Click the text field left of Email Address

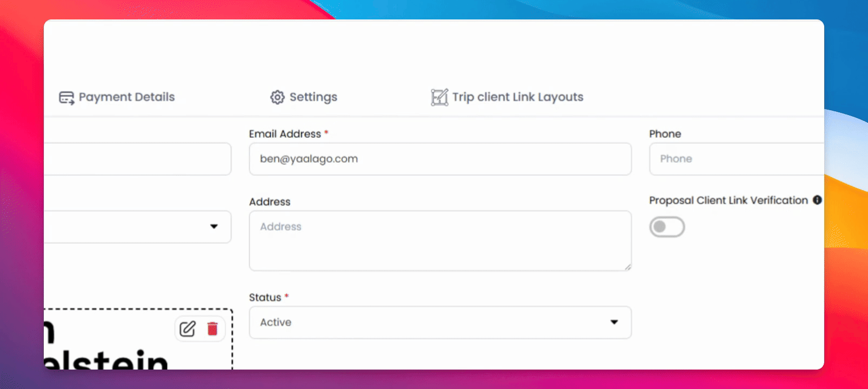tap(138, 159)
